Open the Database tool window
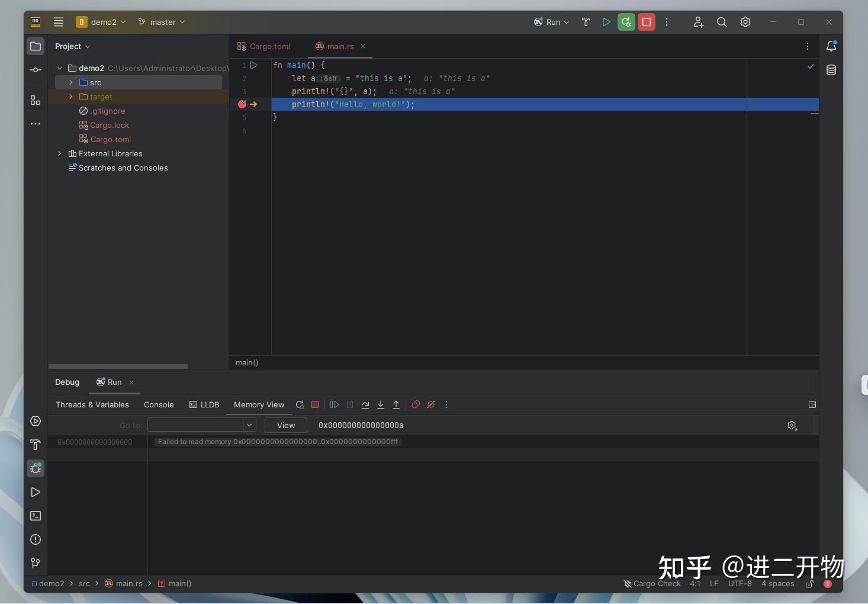Viewport: 868px width, 604px height. 831,70
